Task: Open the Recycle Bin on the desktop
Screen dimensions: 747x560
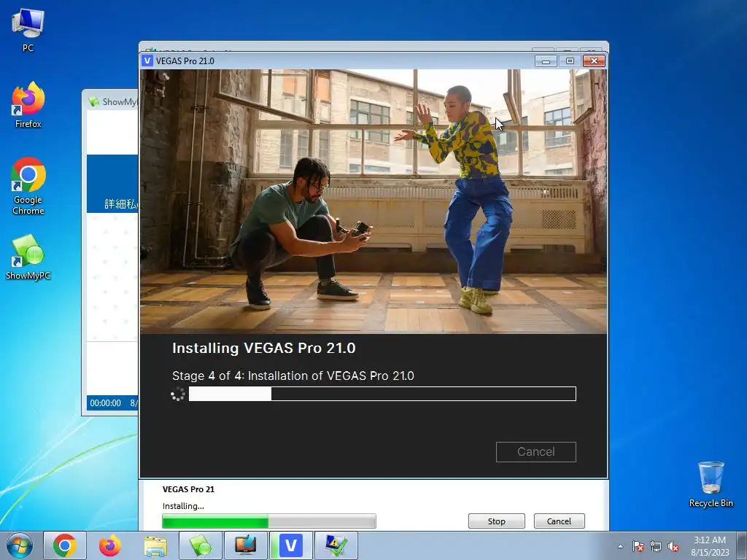Action: coord(711,484)
